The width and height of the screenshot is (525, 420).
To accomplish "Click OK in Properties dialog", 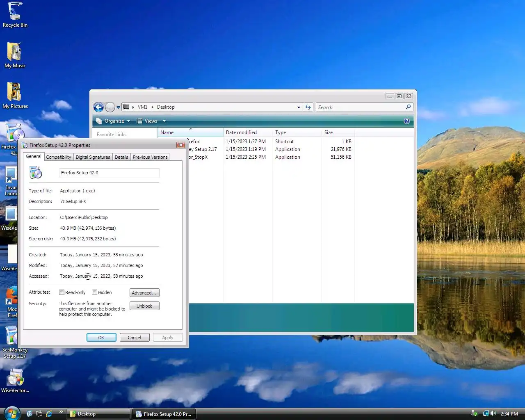I will [x=101, y=338].
